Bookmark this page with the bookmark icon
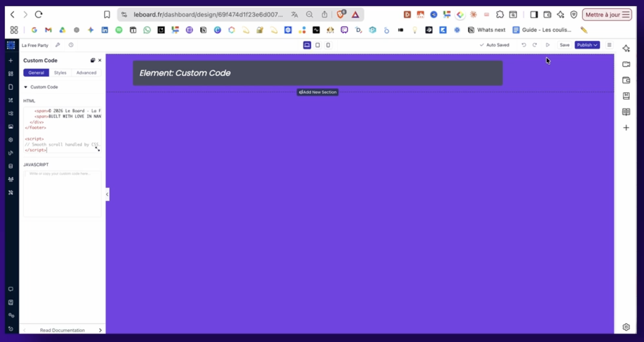Screen dimensions: 644x342 pyautogui.click(x=107, y=15)
